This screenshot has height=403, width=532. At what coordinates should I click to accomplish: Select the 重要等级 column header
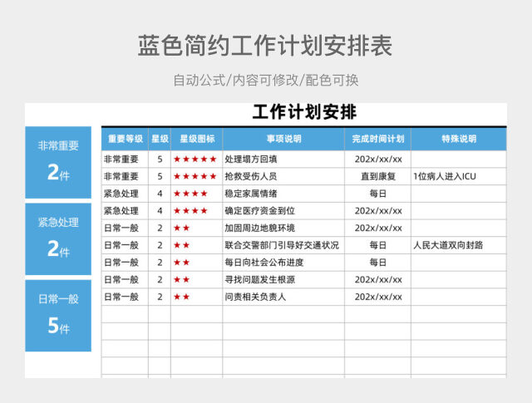pyautogui.click(x=125, y=139)
